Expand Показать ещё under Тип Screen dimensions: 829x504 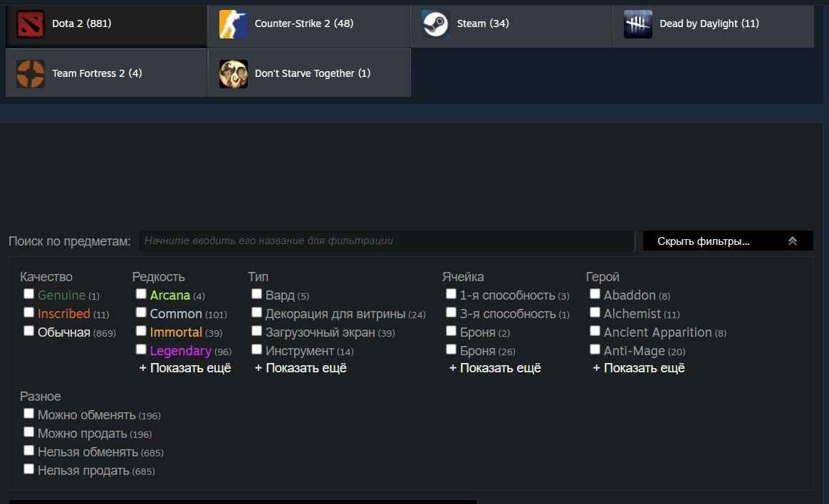click(x=301, y=368)
